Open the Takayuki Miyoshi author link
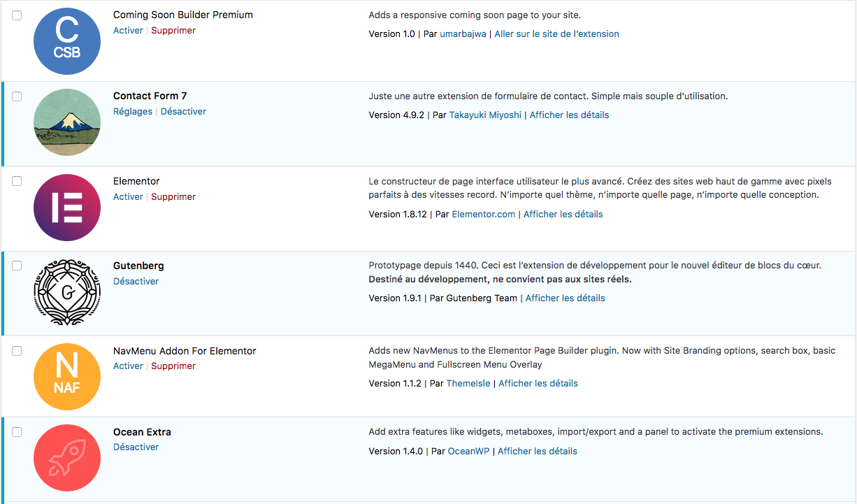This screenshot has width=857, height=504. [485, 115]
